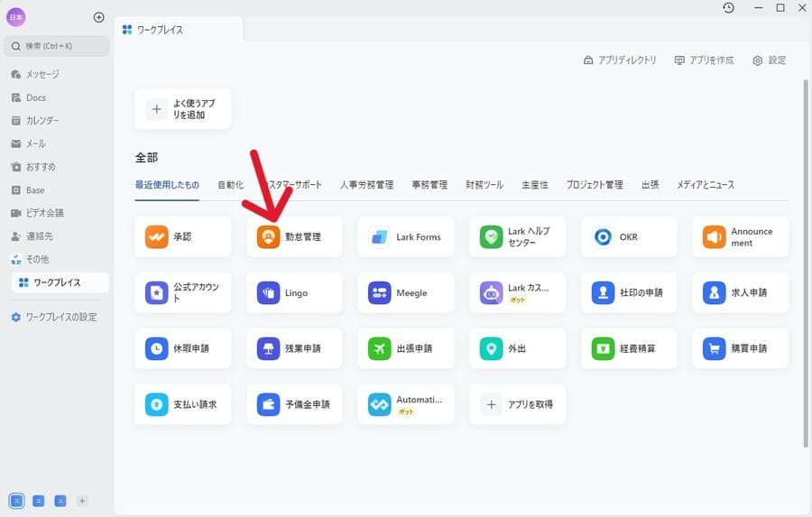
Task: Open おすすめ in sidebar
Action: pyautogui.click(x=57, y=167)
